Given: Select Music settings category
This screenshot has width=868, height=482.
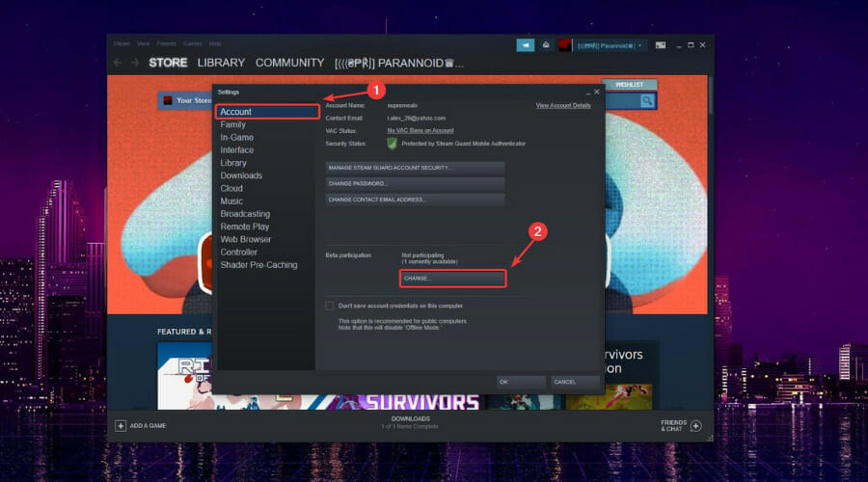Looking at the screenshot, I should (231, 201).
